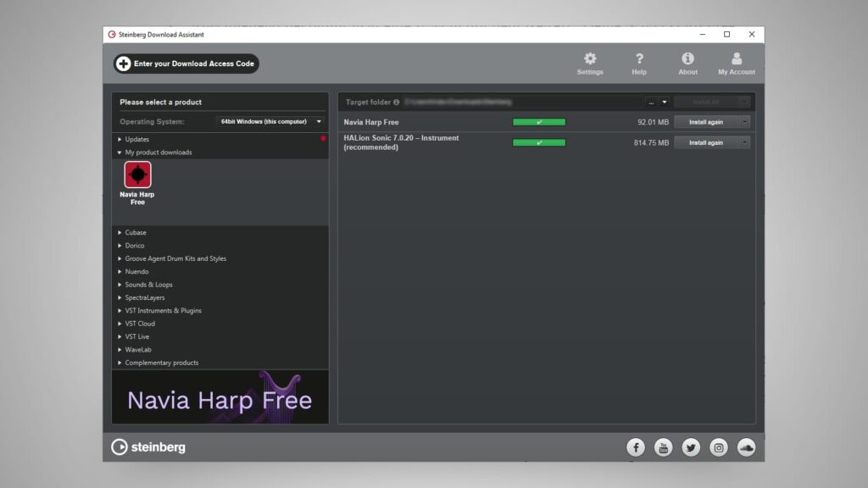Expand the Cubase product category
The image size is (868, 488).
point(135,232)
